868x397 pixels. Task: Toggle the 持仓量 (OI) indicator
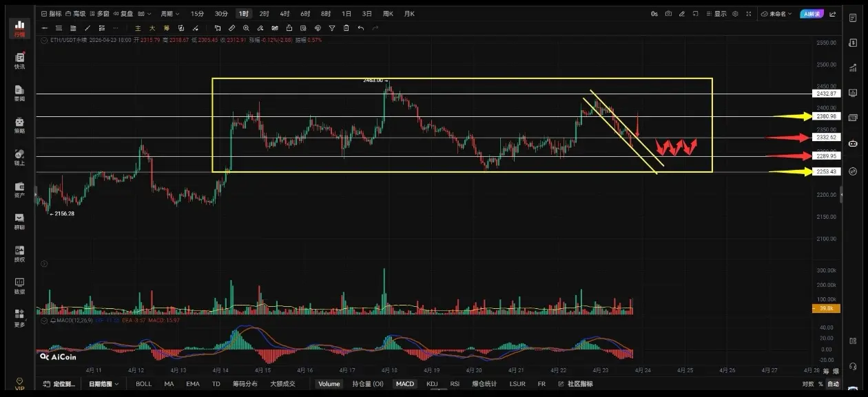368,384
